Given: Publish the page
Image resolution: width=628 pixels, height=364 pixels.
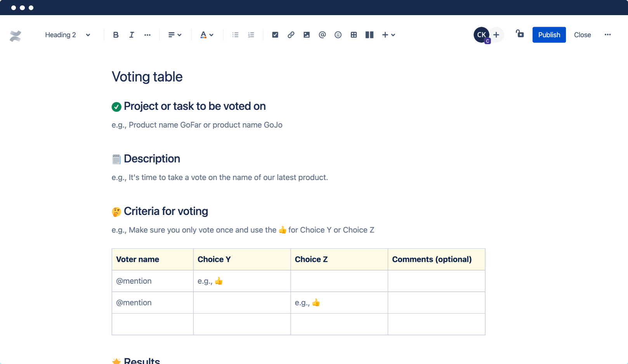Looking at the screenshot, I should [549, 35].
